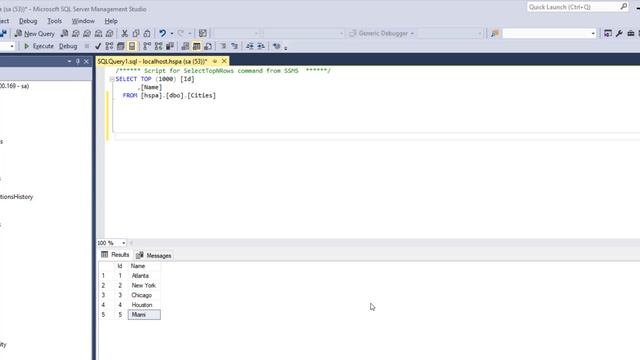The image size is (640, 360).
Task: Open the Query Options icon
Action: (120, 46)
